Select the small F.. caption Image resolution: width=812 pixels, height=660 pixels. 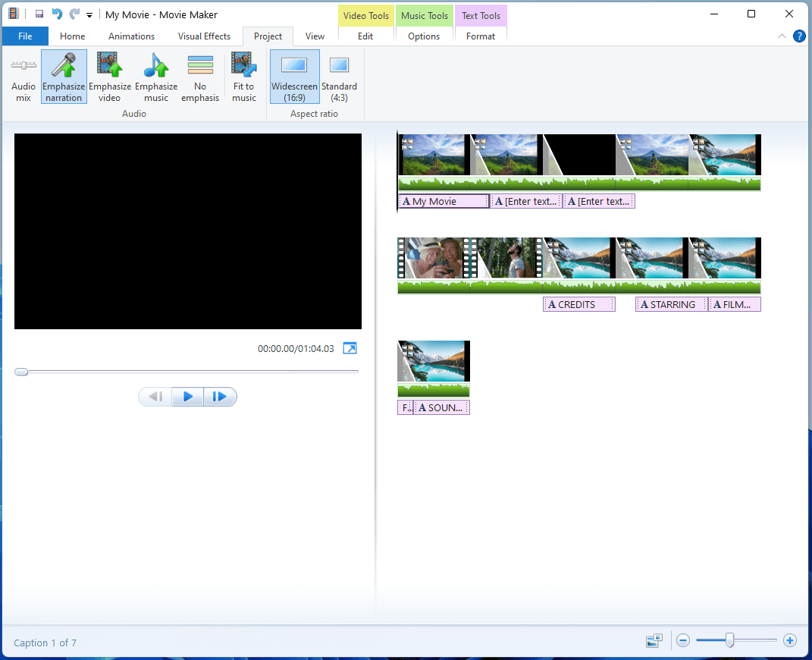click(406, 407)
